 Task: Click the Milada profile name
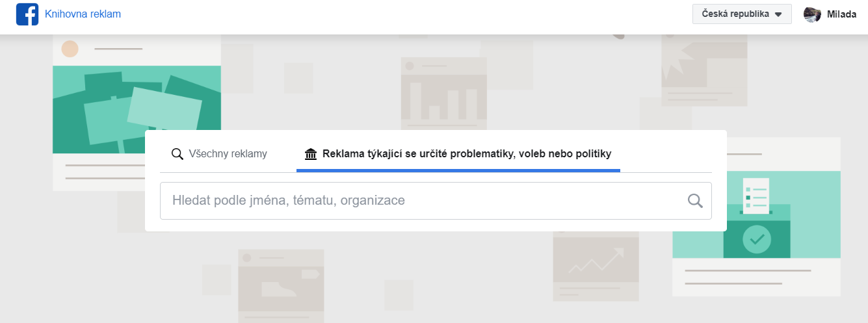[x=841, y=14]
